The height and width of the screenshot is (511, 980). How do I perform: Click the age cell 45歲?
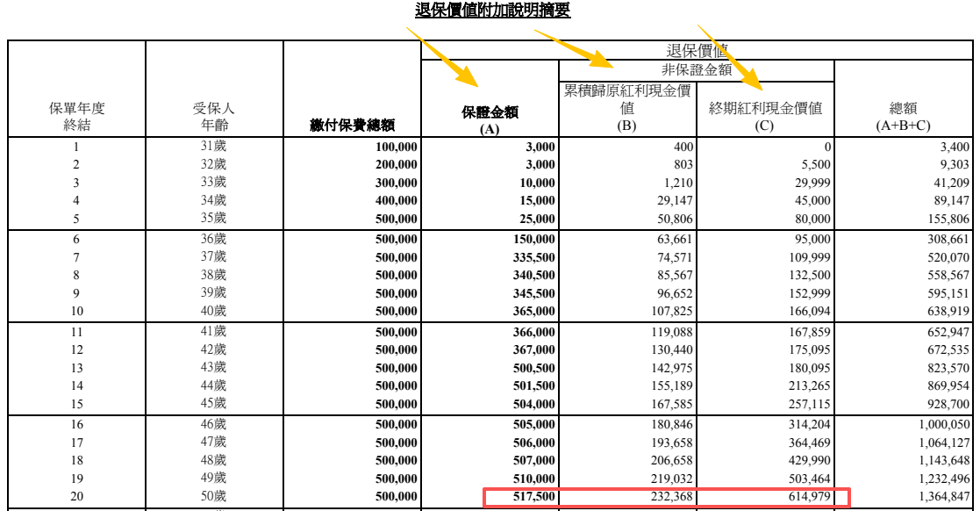[214, 403]
